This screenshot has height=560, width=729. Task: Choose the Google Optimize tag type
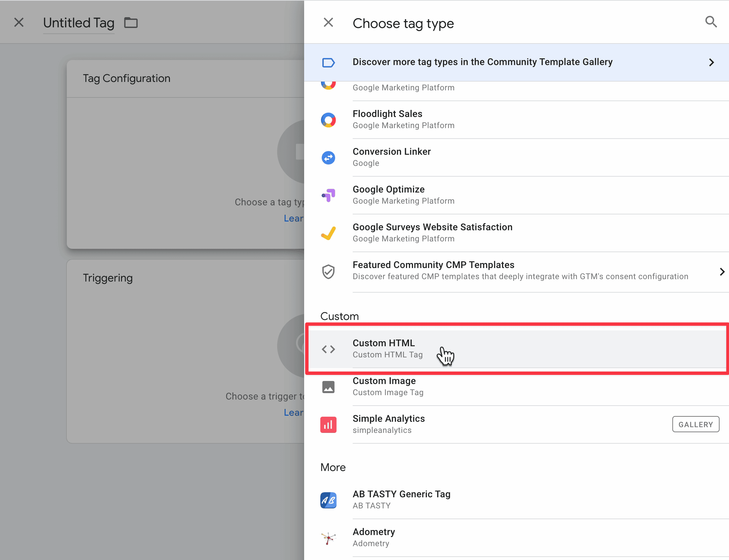coord(517,195)
